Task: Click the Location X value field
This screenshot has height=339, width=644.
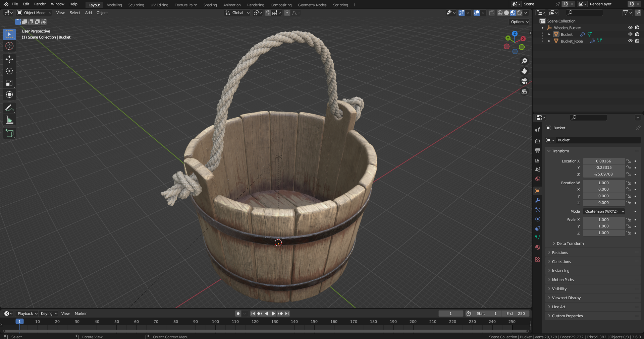Action: (603, 161)
